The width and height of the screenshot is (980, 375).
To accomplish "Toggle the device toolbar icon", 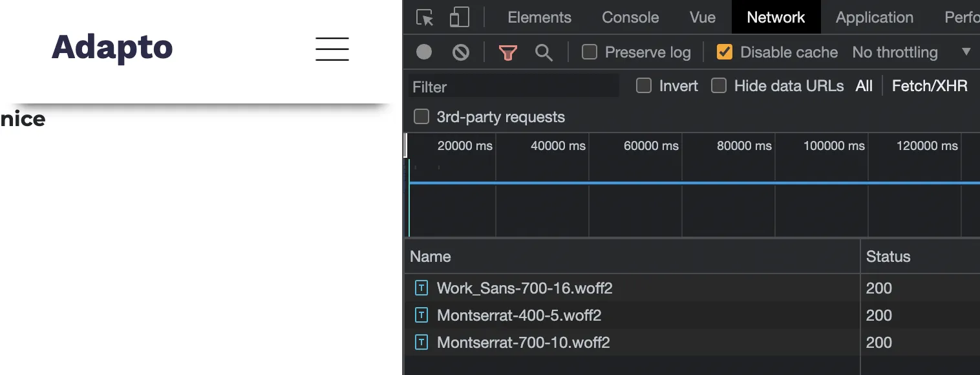I will click(x=459, y=17).
